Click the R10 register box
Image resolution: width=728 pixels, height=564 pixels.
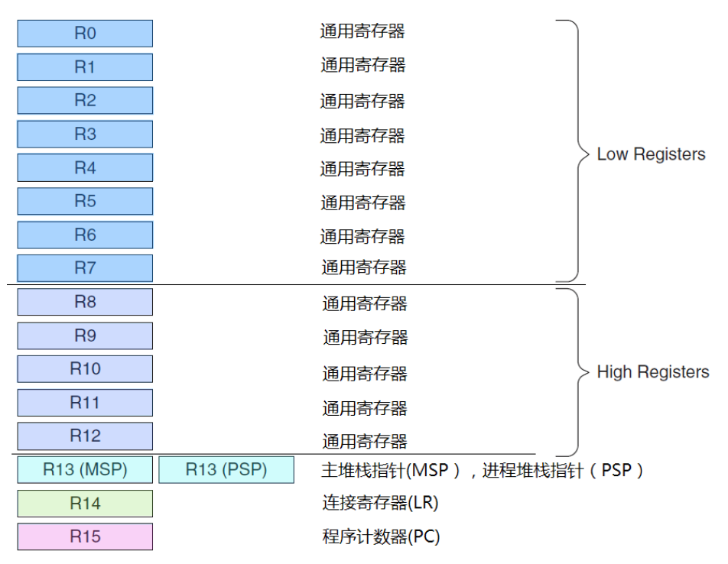85,369
